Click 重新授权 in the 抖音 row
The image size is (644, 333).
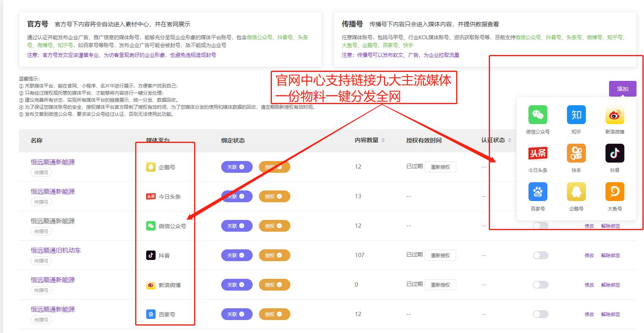tap(440, 255)
